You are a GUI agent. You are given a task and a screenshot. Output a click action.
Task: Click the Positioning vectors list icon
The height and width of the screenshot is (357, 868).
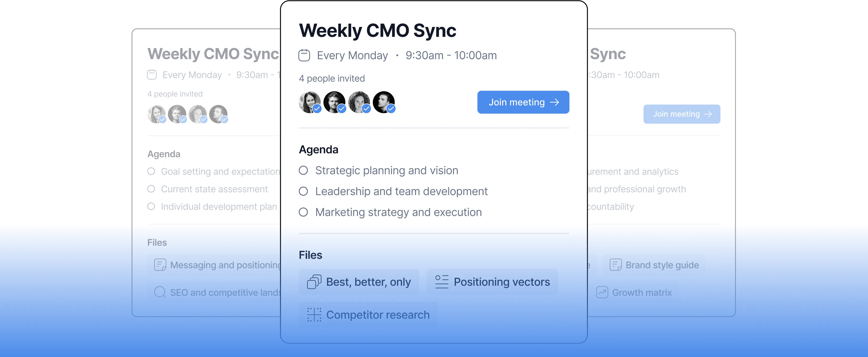(442, 282)
